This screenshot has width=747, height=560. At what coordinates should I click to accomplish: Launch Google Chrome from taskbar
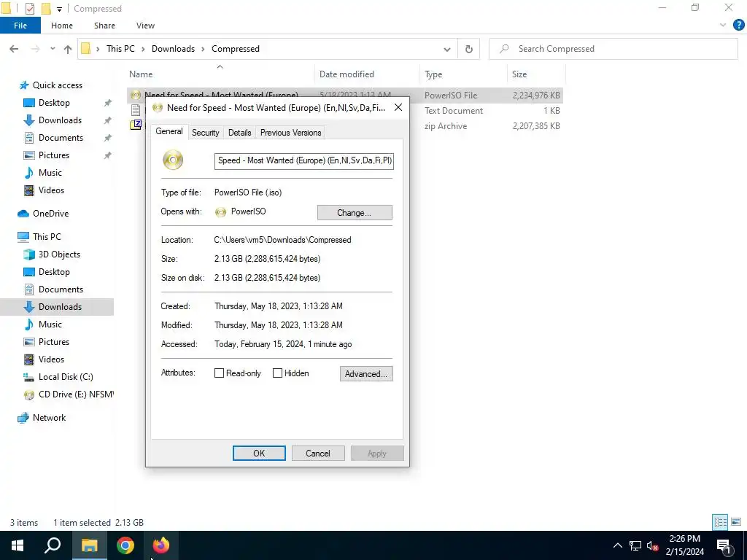125,545
